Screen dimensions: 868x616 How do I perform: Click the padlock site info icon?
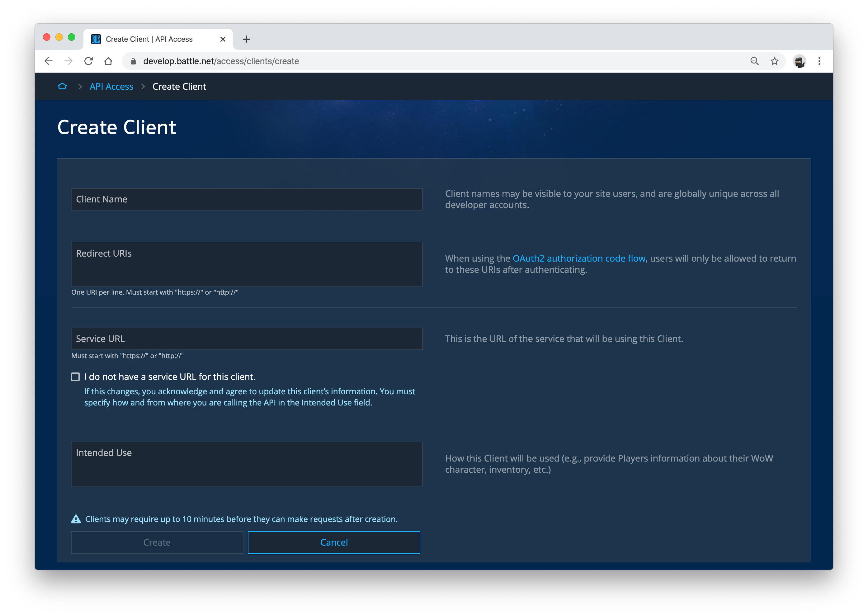(x=133, y=61)
